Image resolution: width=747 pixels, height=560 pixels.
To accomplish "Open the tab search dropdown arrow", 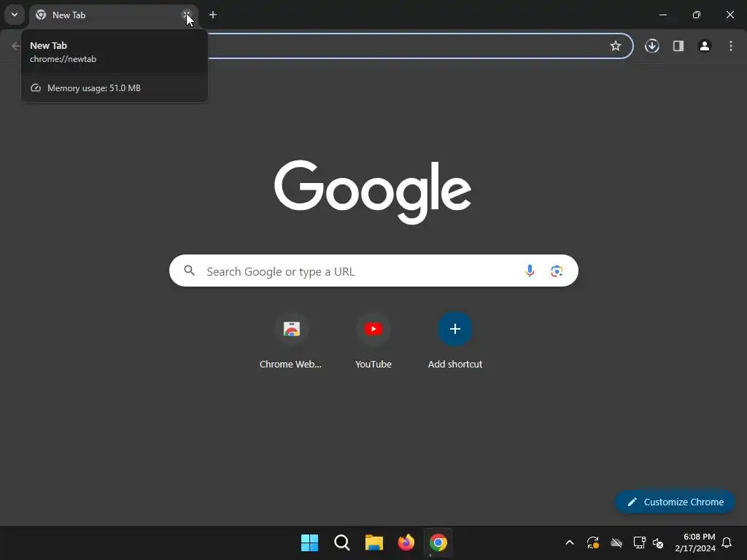I will (15, 15).
